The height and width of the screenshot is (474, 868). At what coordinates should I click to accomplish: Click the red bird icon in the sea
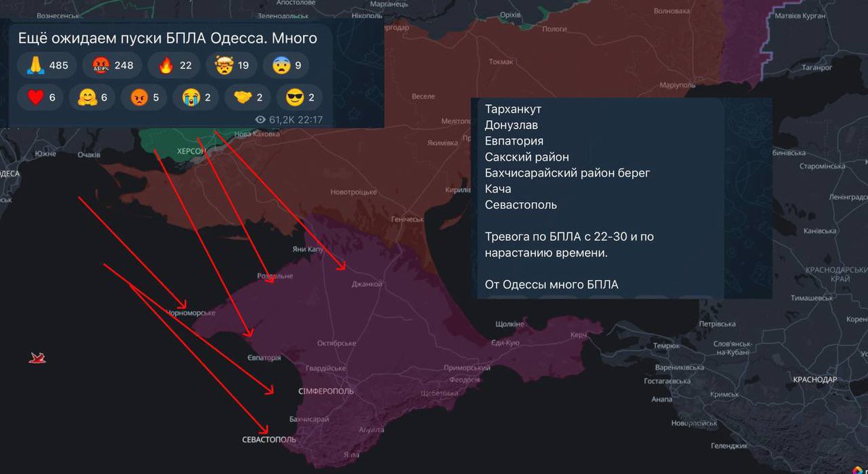38,357
